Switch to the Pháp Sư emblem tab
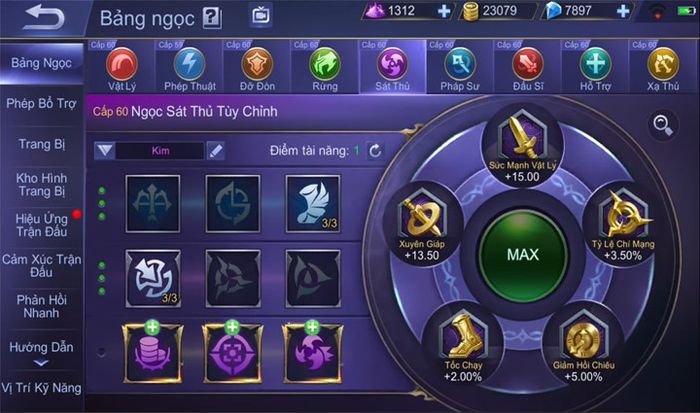This screenshot has width=700, height=413. point(460,67)
